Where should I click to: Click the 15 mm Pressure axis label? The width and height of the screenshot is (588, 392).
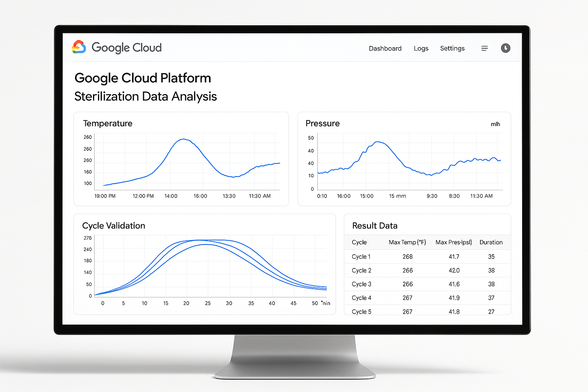click(x=397, y=196)
